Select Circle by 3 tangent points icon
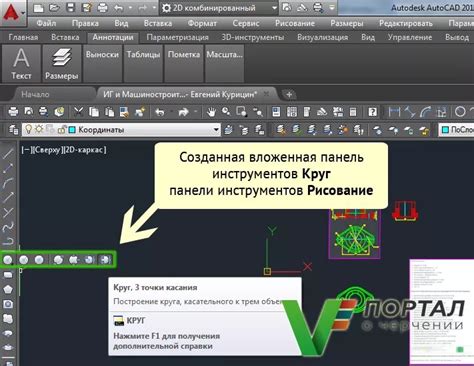 [x=105, y=260]
